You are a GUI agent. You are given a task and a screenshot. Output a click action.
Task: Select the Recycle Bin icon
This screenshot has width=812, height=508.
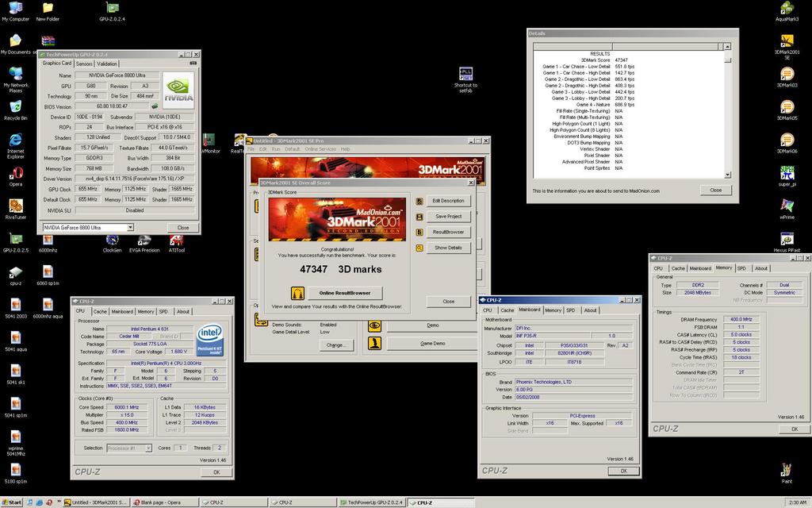(16, 110)
